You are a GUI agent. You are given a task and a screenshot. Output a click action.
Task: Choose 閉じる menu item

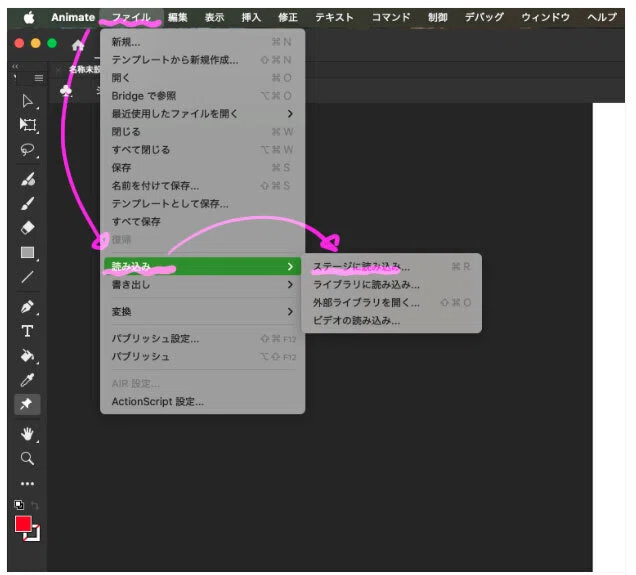202,132
